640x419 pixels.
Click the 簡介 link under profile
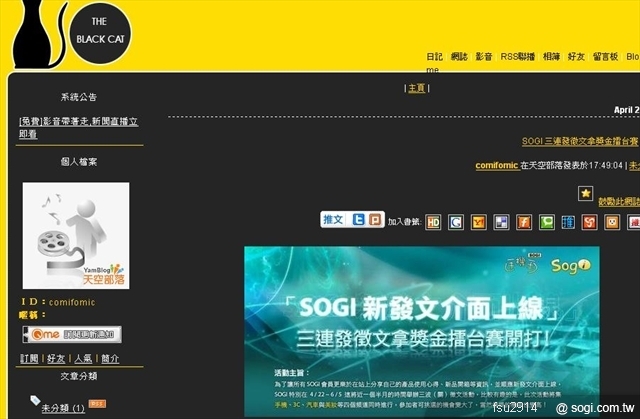pyautogui.click(x=110, y=359)
